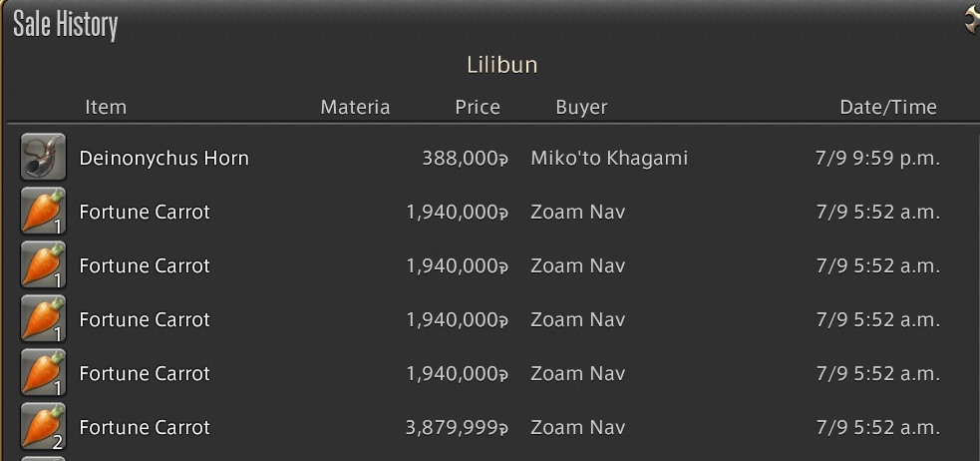The image size is (980, 461).
Task: Click the 3,879,999 gil price entry
Action: pos(457,428)
